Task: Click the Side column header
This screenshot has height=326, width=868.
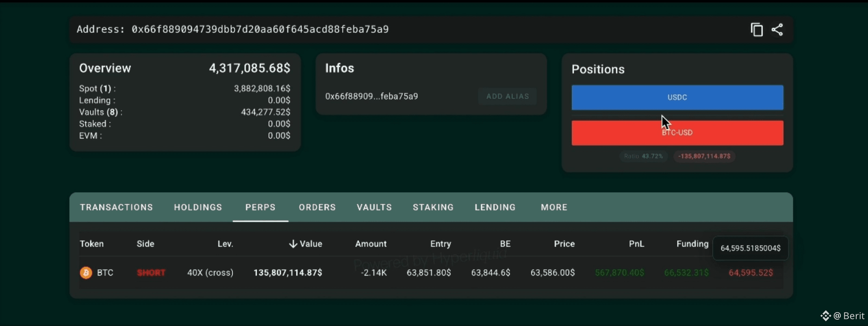Action: [145, 244]
